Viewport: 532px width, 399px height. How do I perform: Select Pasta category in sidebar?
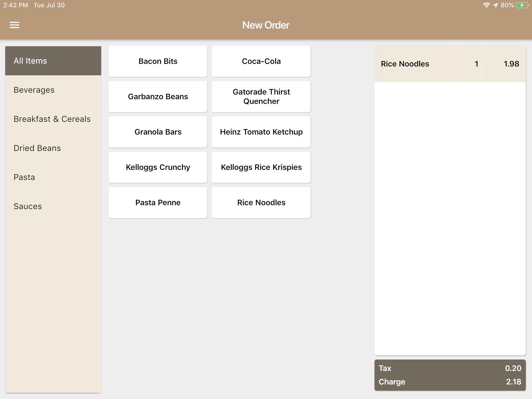(24, 177)
